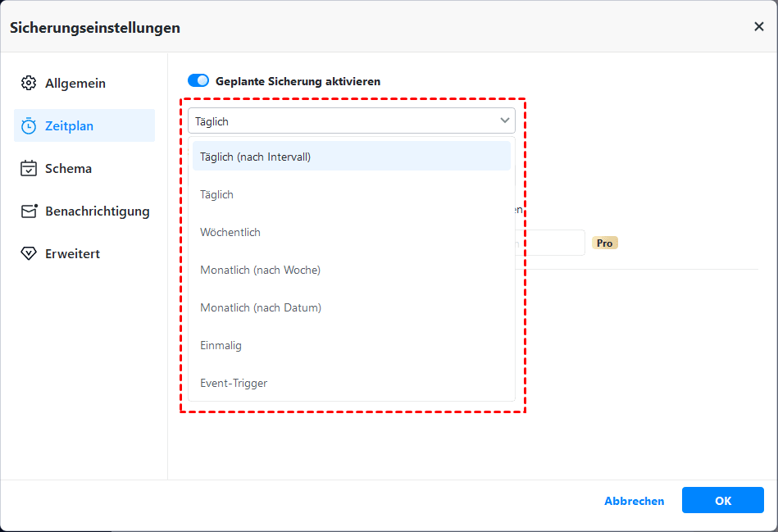This screenshot has height=532, width=778.
Task: Select Einmalig schedule option
Action: (351, 345)
